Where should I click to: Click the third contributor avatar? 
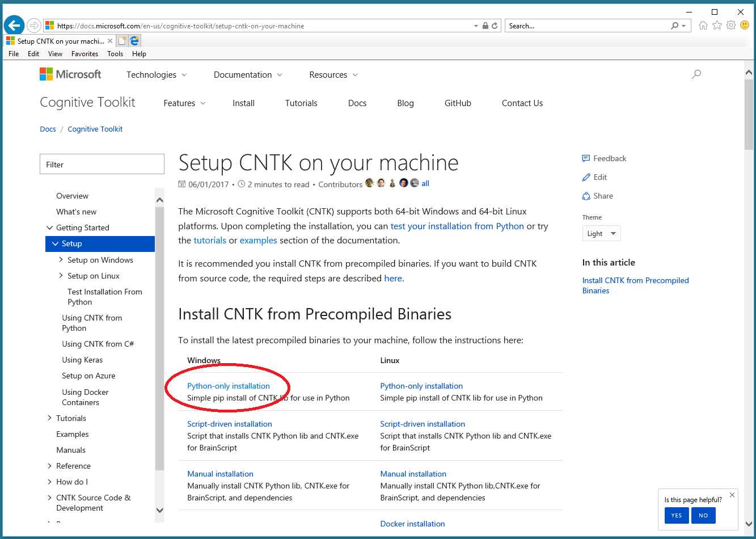[x=392, y=183]
